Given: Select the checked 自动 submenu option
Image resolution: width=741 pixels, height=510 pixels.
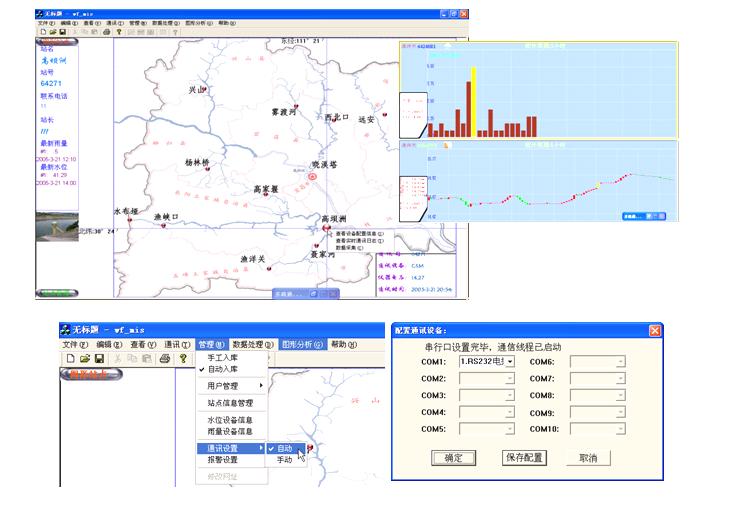Looking at the screenshot, I should tap(285, 448).
